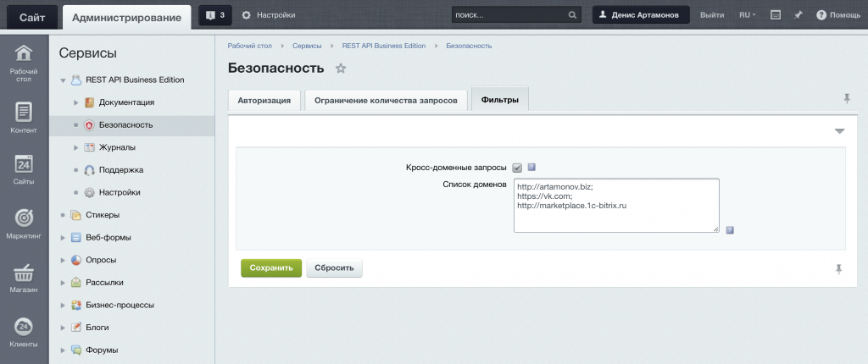
Task: Click the notifications counter showing 3
Action: 215,15
